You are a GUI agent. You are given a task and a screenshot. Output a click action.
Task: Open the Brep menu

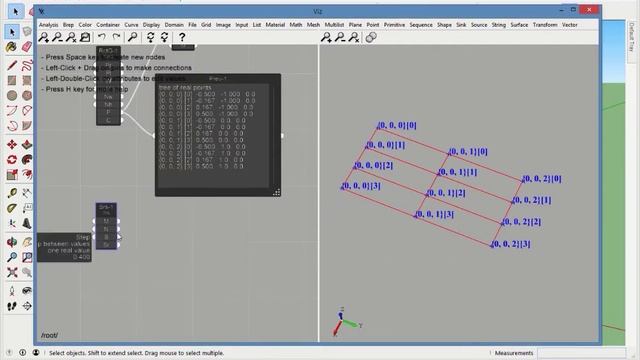point(68,25)
